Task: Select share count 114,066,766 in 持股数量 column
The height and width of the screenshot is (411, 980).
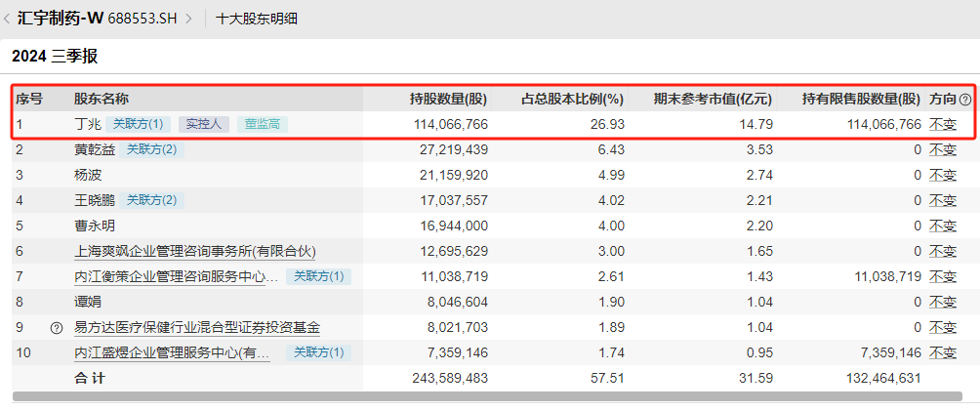Action: pyautogui.click(x=451, y=125)
